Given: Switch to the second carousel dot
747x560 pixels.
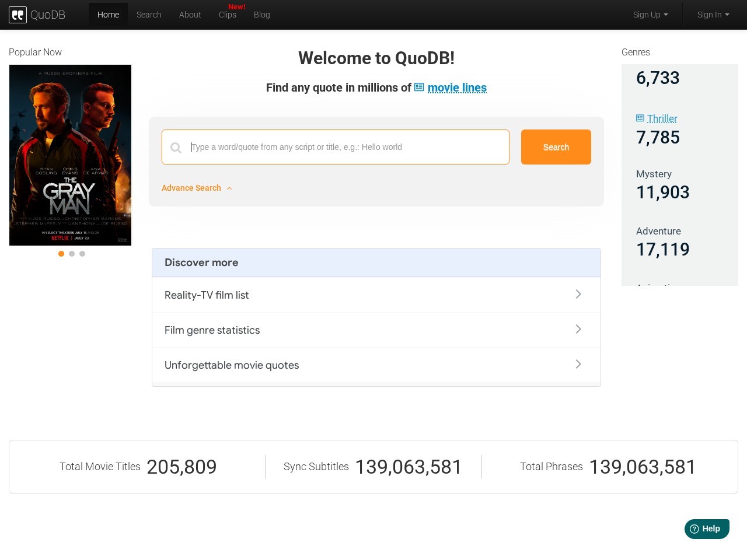Looking at the screenshot, I should [x=72, y=254].
